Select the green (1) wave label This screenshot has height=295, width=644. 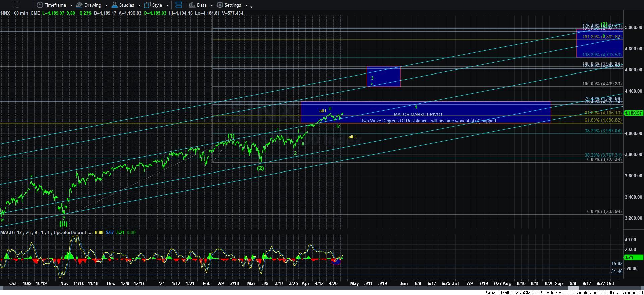[x=231, y=136]
